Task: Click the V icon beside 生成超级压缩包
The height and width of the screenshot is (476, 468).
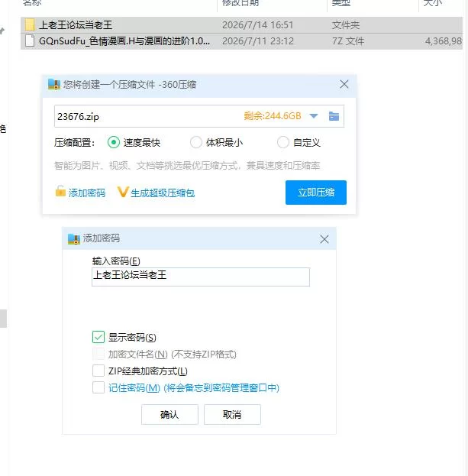Action: (123, 193)
